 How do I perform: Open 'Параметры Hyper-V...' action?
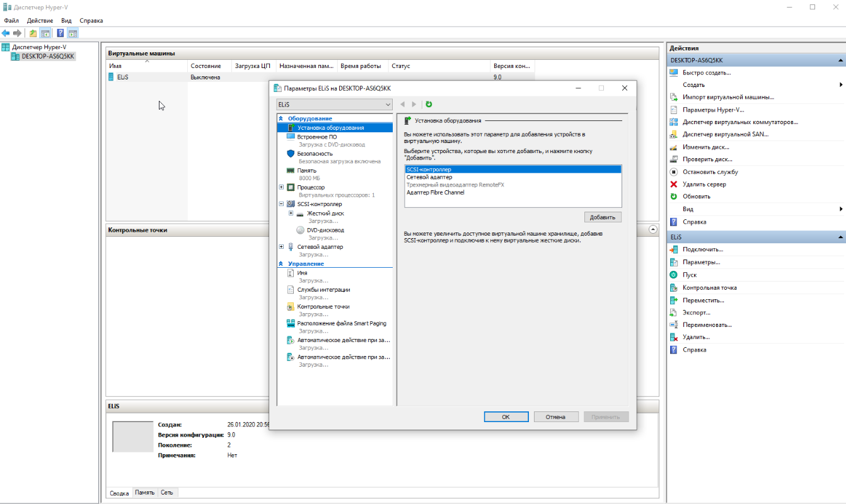pos(713,110)
